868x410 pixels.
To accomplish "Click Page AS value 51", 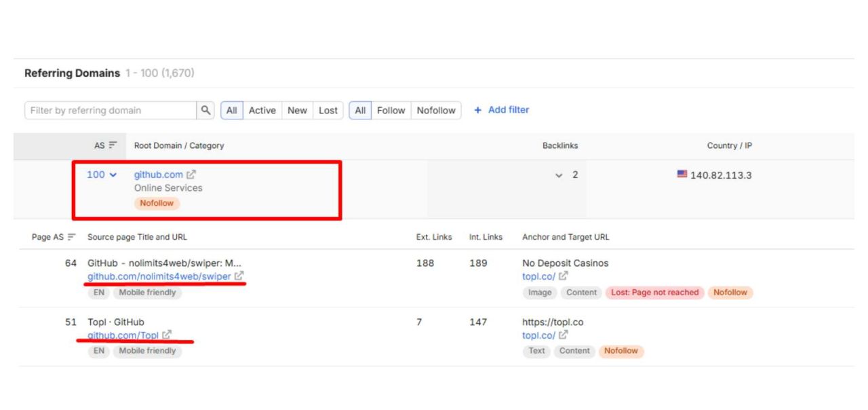I will point(71,322).
